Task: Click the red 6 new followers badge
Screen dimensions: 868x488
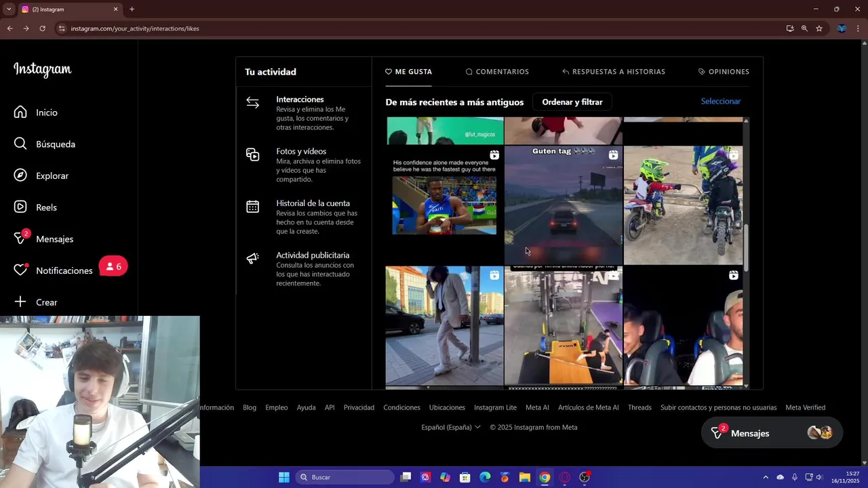Action: [113, 266]
